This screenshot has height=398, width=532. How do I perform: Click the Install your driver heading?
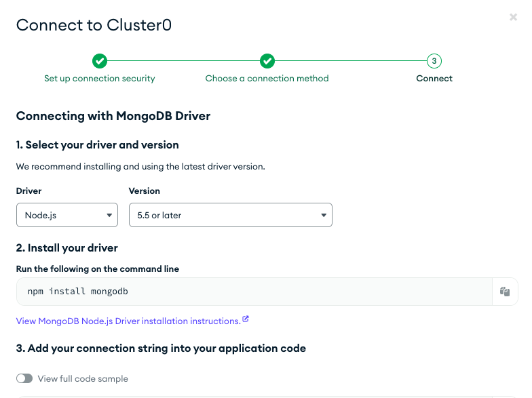[66, 248]
